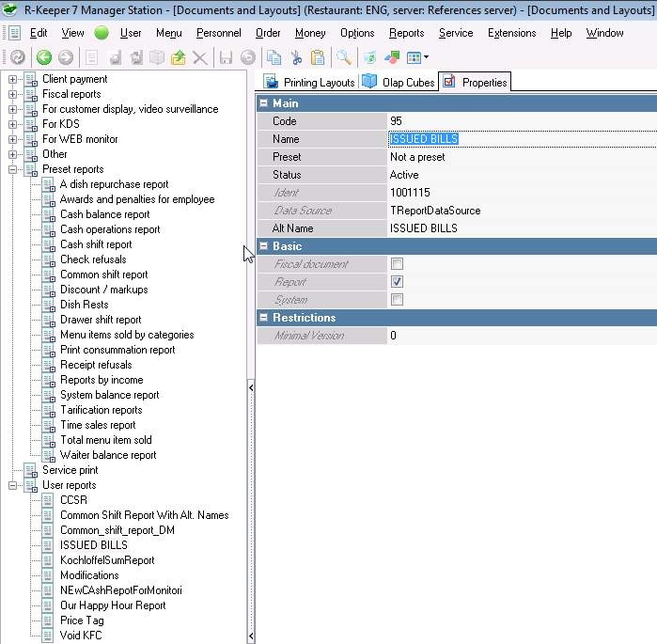
Task: Toggle the Report checkbox
Action: pyautogui.click(x=397, y=282)
